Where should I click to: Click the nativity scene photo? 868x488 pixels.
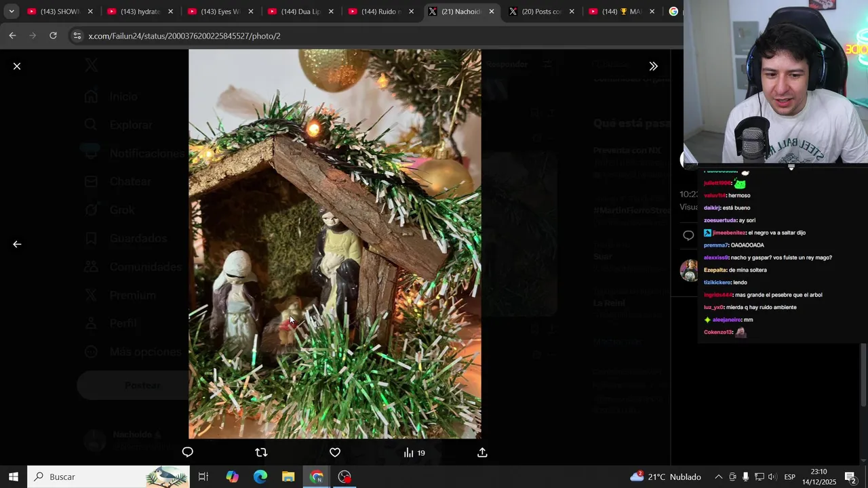335,244
